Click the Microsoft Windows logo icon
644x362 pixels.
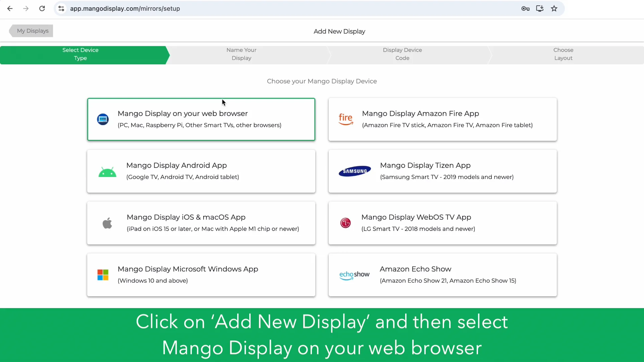click(x=103, y=275)
